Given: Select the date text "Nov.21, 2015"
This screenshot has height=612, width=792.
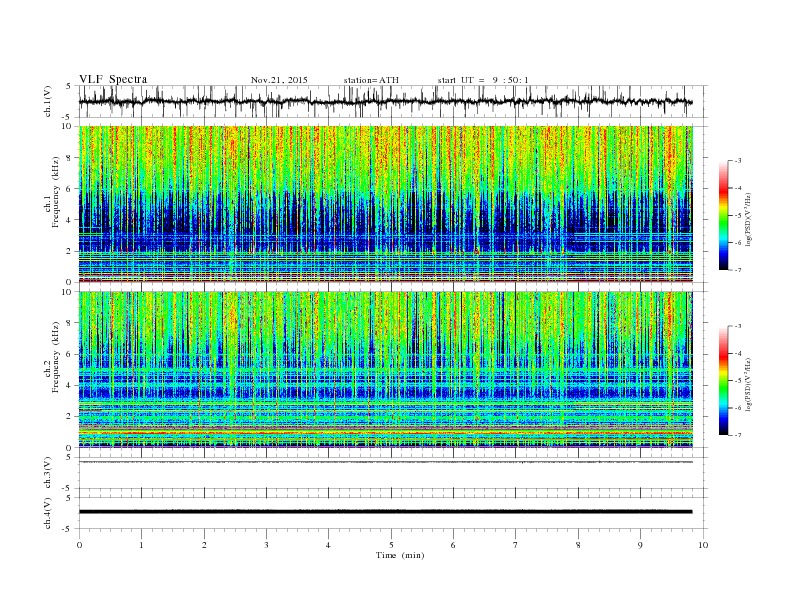Looking at the screenshot, I should click(279, 80).
